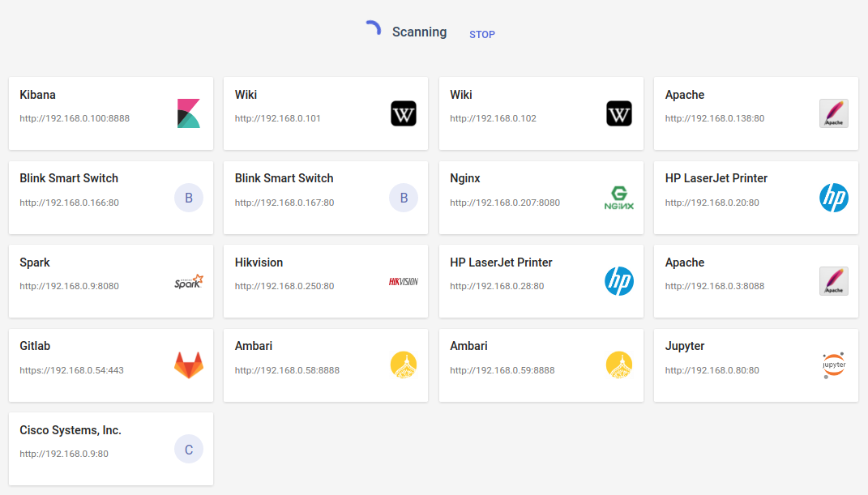
Task: Open the link http://192.168.0.138:80
Action: tap(715, 118)
